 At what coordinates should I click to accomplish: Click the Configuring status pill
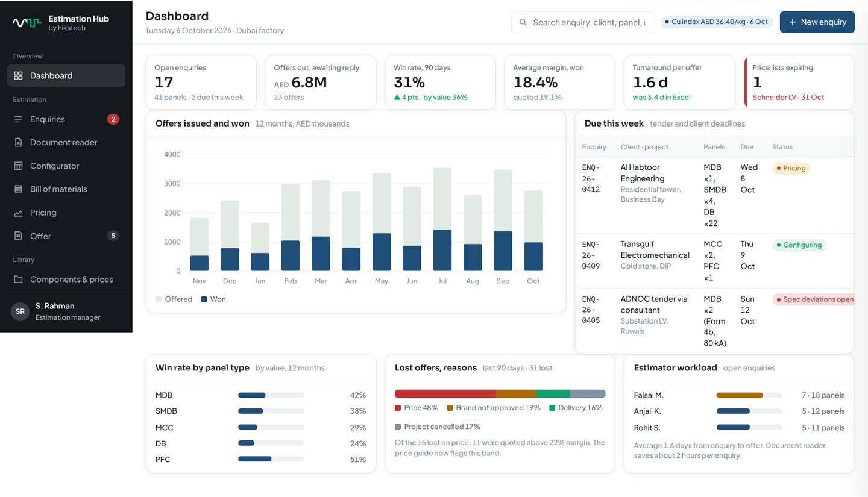(799, 245)
